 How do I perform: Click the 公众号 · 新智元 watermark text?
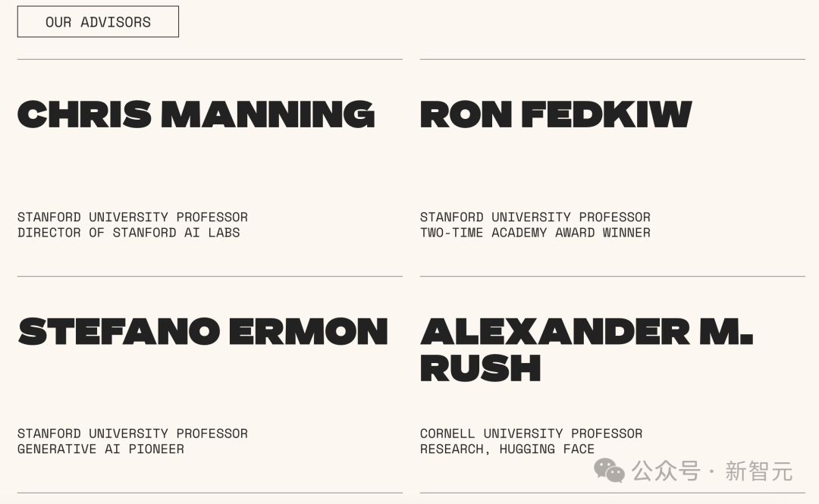[712, 471]
